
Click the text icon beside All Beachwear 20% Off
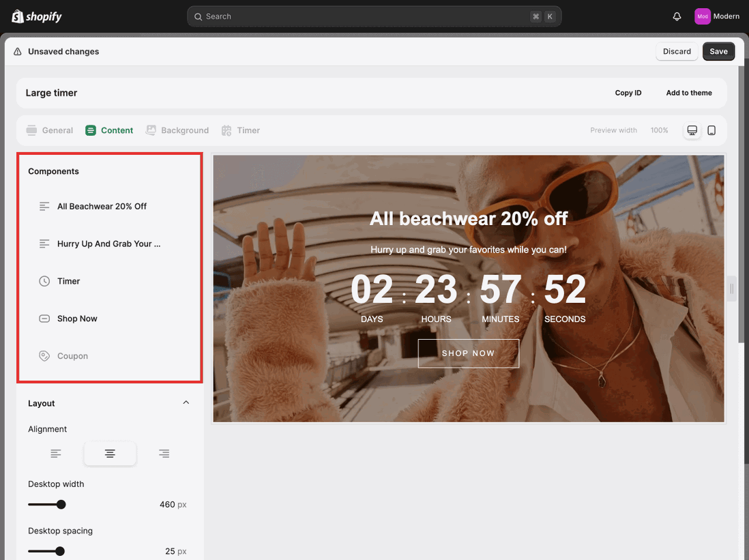pyautogui.click(x=44, y=205)
